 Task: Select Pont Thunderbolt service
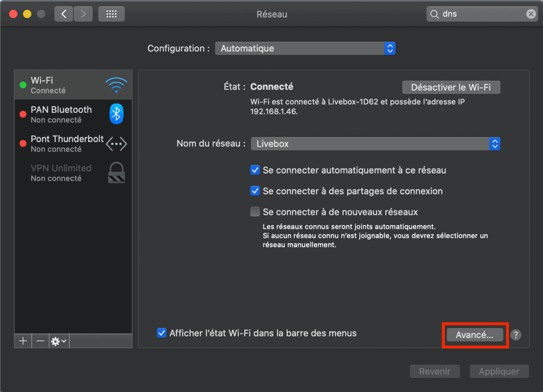point(73,144)
